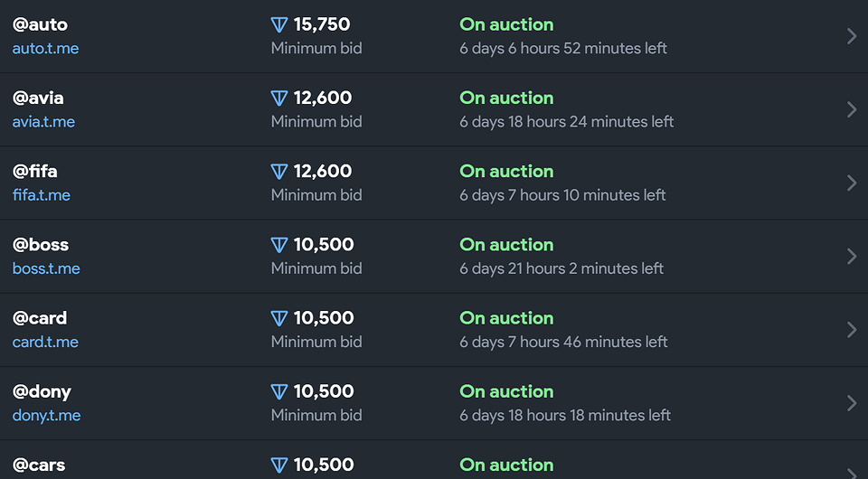Image resolution: width=868 pixels, height=479 pixels.
Task: Click the chevron on the @boss row
Action: 851,256
